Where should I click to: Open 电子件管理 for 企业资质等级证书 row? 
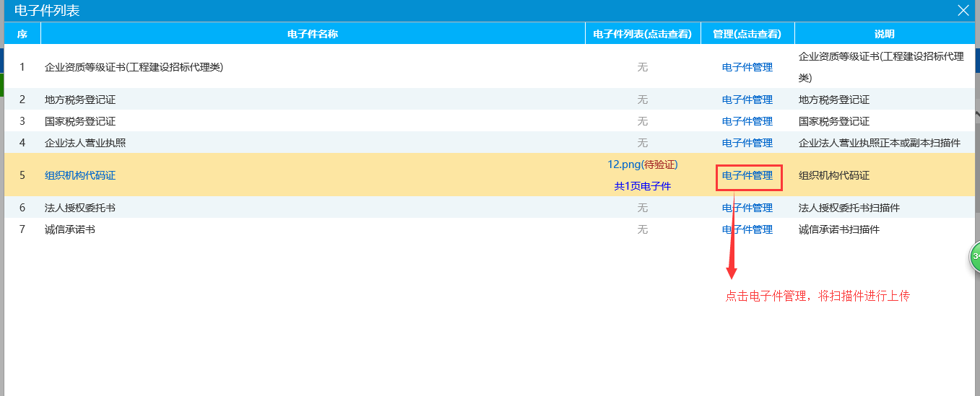(x=747, y=67)
